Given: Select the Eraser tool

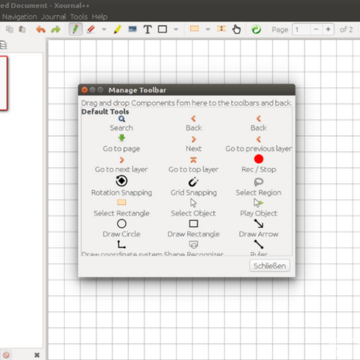Looking at the screenshot, I should 91,29.
